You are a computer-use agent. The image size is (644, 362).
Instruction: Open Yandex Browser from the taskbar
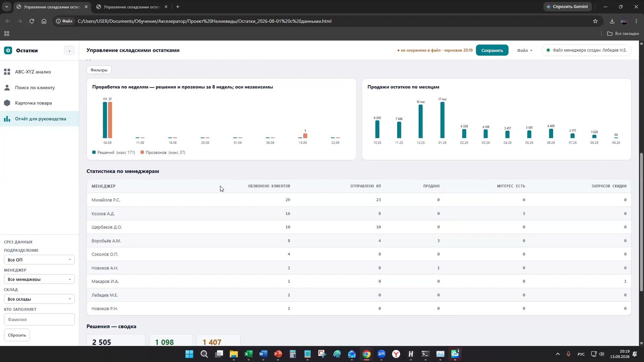coord(396,354)
